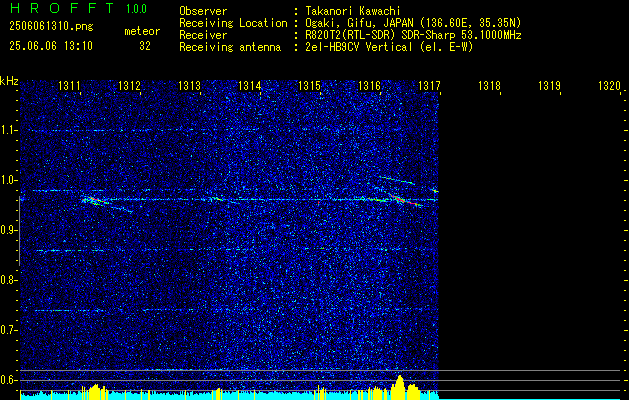The width and height of the screenshot is (629, 400).
Task: Click the 1317 time axis marker
Action: [429, 85]
